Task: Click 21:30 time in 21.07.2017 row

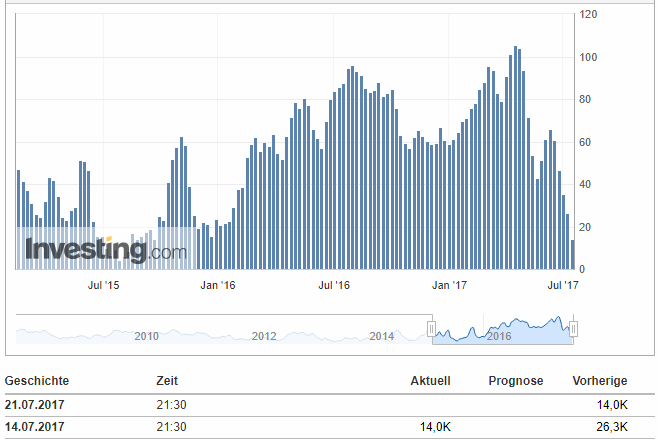Action: coord(171,405)
